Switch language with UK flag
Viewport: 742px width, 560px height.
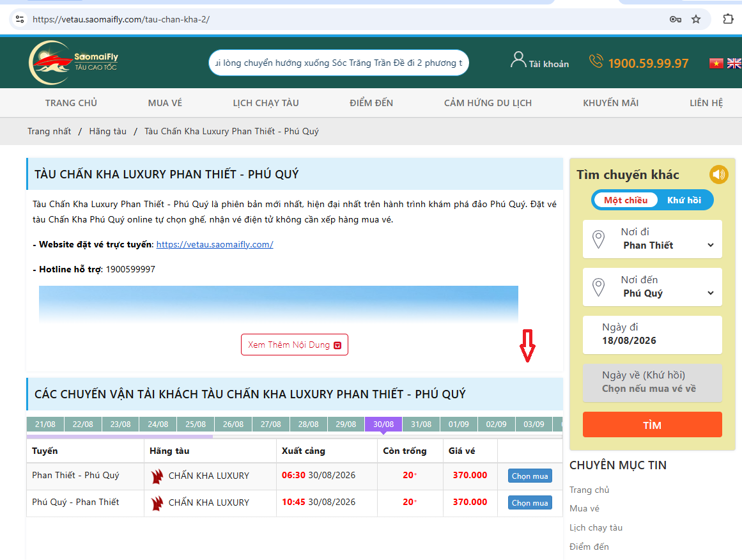[734, 63]
